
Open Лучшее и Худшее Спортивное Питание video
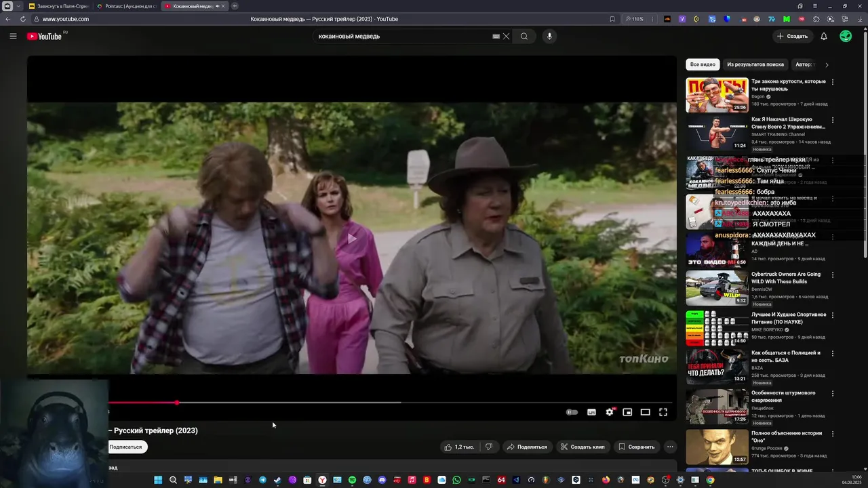point(717,328)
